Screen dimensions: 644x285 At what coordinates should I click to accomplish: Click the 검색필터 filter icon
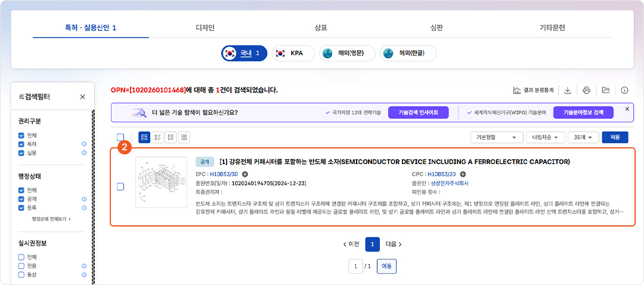pyautogui.click(x=21, y=97)
